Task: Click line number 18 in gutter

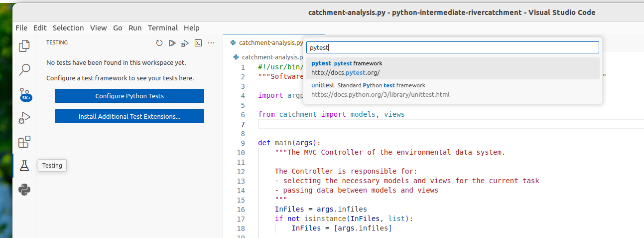Action: pyautogui.click(x=241, y=229)
